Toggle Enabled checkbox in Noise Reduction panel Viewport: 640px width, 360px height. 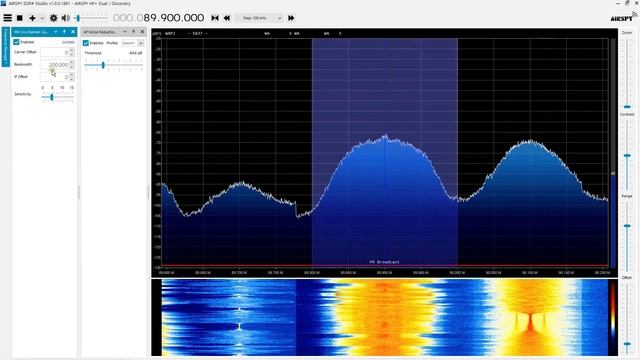tap(86, 43)
